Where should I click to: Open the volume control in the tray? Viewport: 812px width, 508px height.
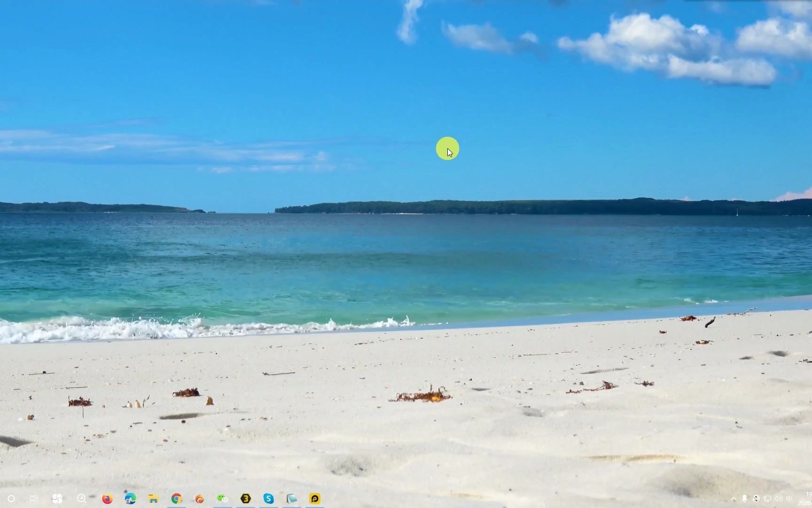(779, 499)
